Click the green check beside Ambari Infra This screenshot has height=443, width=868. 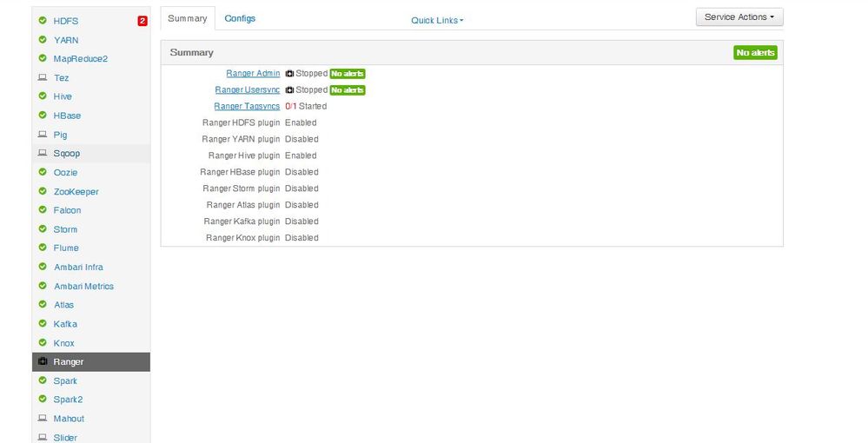point(43,267)
